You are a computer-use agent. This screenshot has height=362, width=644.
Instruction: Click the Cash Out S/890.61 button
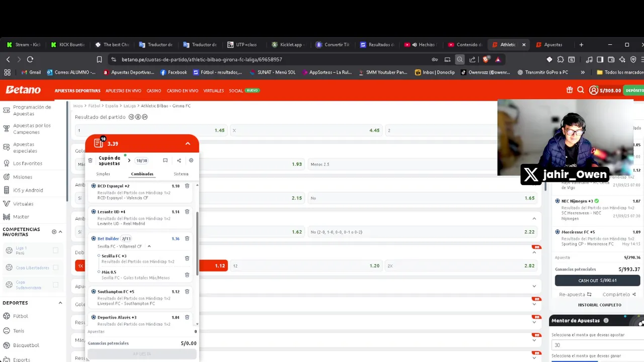click(x=597, y=281)
